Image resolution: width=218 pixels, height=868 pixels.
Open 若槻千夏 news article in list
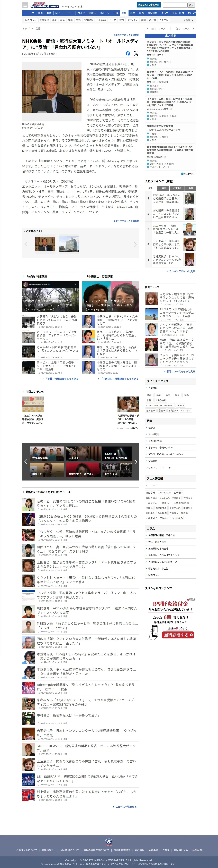[80, 505]
